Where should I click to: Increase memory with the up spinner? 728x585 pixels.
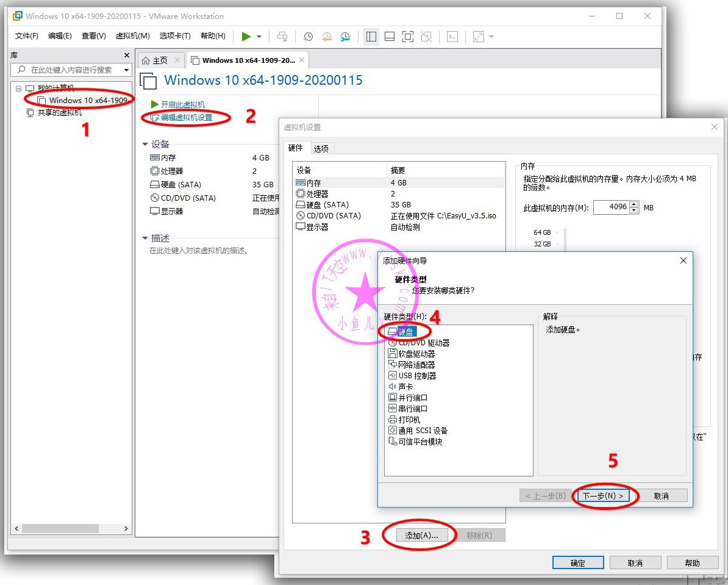click(x=634, y=204)
